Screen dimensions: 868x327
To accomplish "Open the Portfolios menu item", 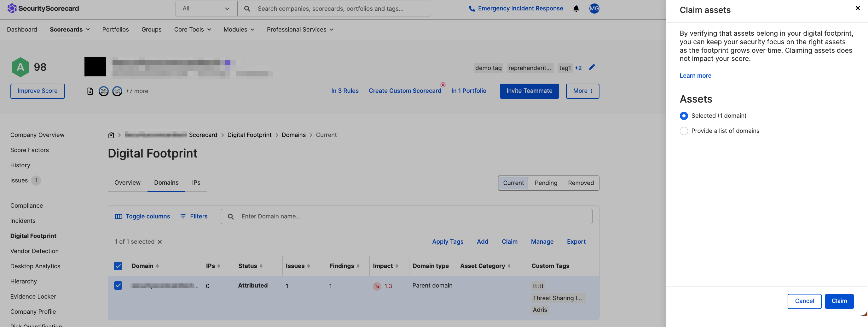I will click(x=116, y=30).
